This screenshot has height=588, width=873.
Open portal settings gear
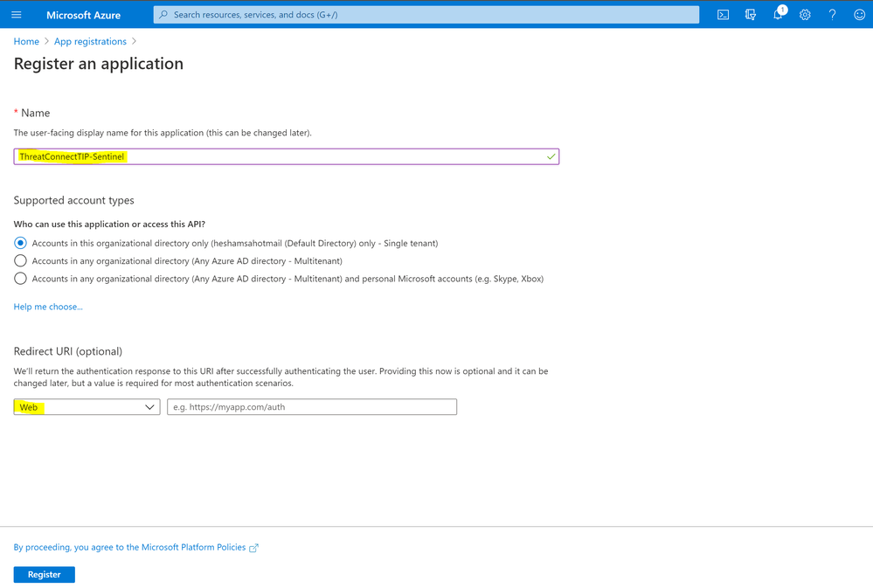805,15
